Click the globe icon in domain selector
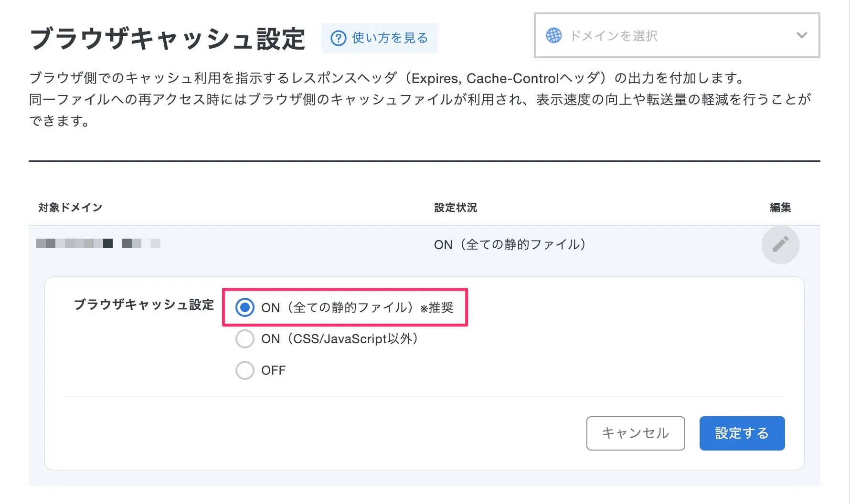The image size is (850, 504). pos(554,36)
